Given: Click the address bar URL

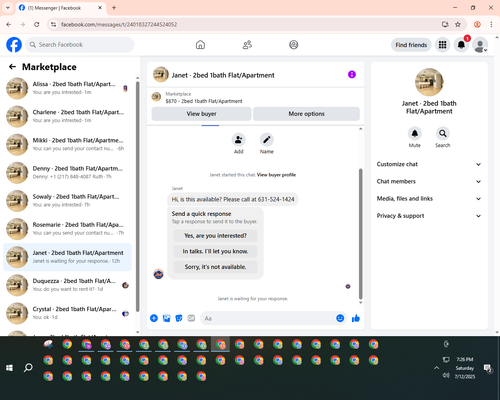Looking at the screenshot, I should [x=119, y=24].
